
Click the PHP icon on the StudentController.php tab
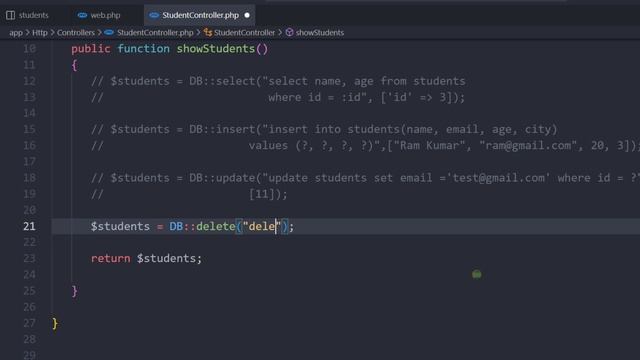pos(154,15)
